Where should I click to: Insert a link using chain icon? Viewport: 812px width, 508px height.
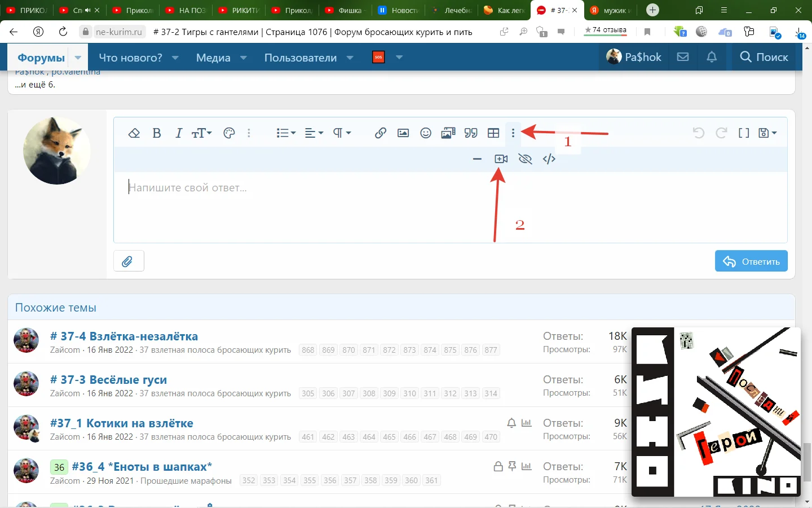point(381,133)
